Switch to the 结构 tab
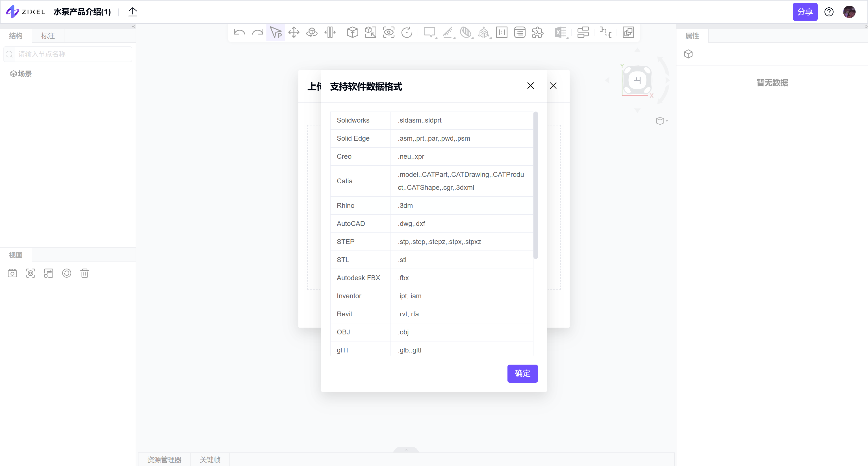868x466 pixels. click(16, 36)
